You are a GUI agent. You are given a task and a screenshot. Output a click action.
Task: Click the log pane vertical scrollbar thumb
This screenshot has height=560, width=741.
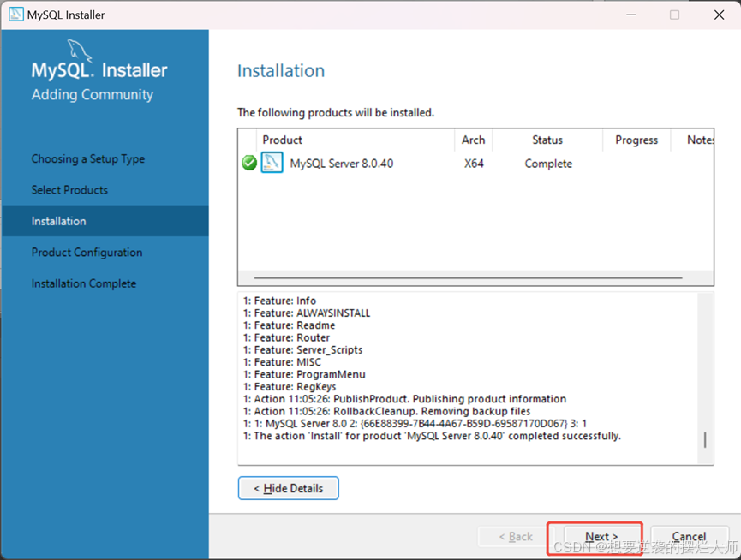(705, 439)
